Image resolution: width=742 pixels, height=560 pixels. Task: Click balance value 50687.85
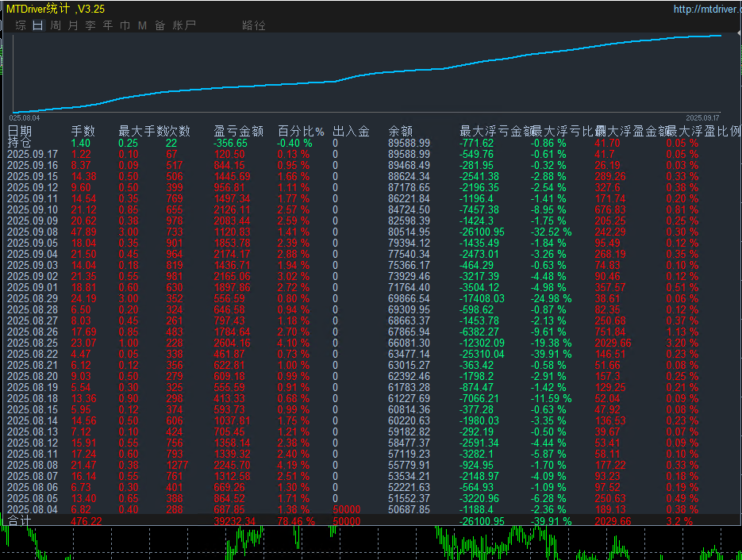(x=409, y=509)
